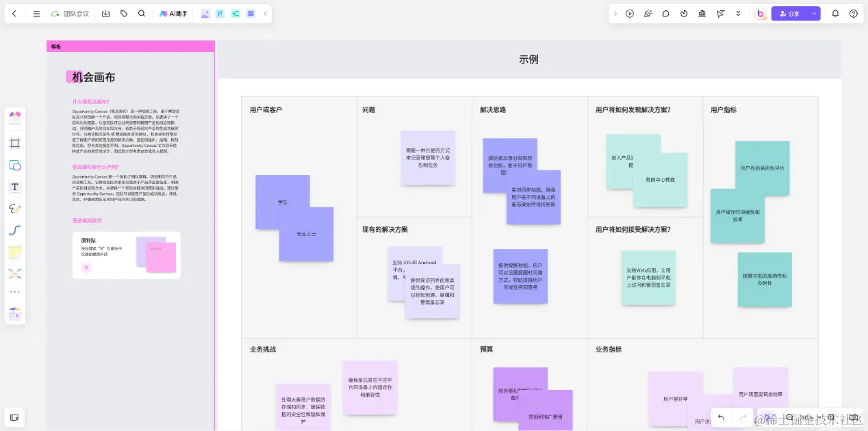
Task: Collapse the plugin bar with left chevron
Action: click(x=265, y=14)
